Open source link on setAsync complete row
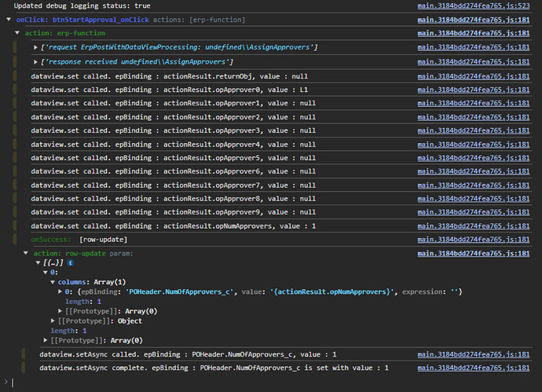This screenshot has height=392, width=542. click(473, 368)
